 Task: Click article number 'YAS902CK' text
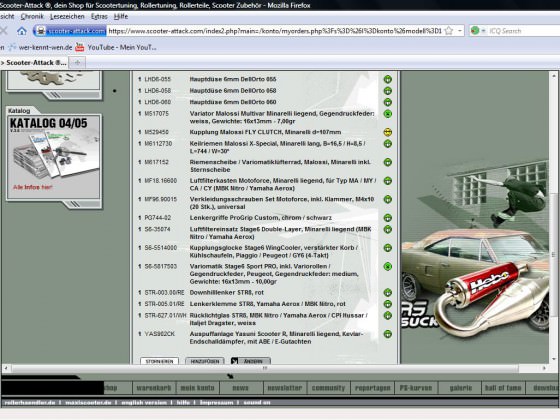pos(160,334)
